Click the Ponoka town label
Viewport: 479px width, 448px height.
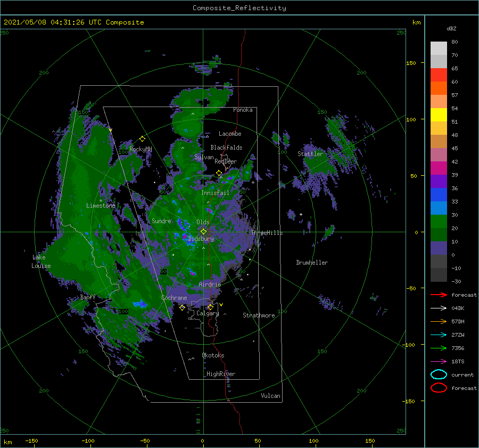point(243,110)
